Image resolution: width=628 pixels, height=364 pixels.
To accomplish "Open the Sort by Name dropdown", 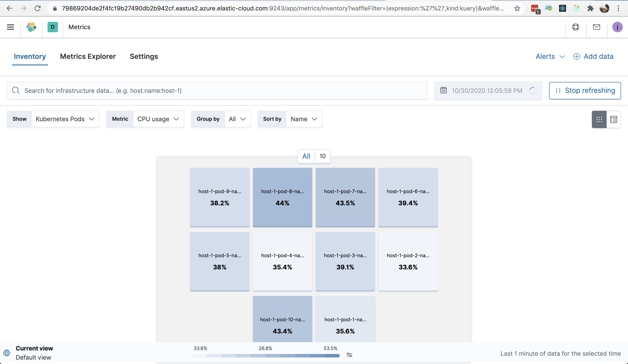I will pos(304,119).
